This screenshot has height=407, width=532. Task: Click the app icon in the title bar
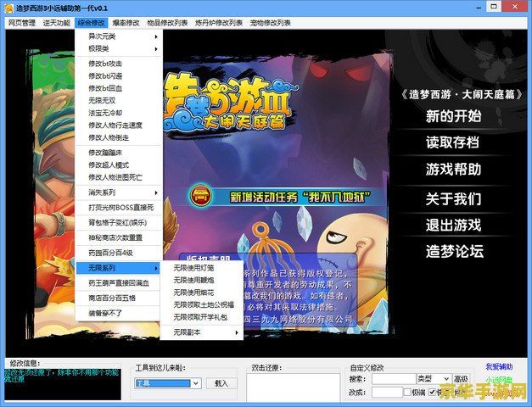click(x=8, y=8)
